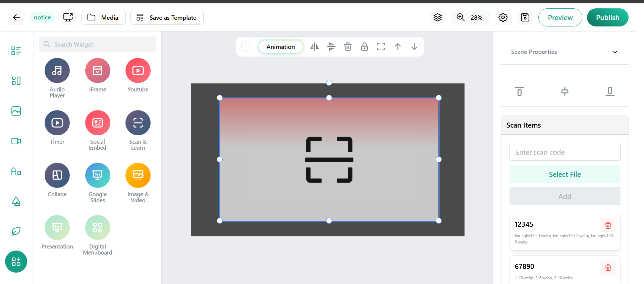
Task: Add the Google Slides widget
Action: 98,175
